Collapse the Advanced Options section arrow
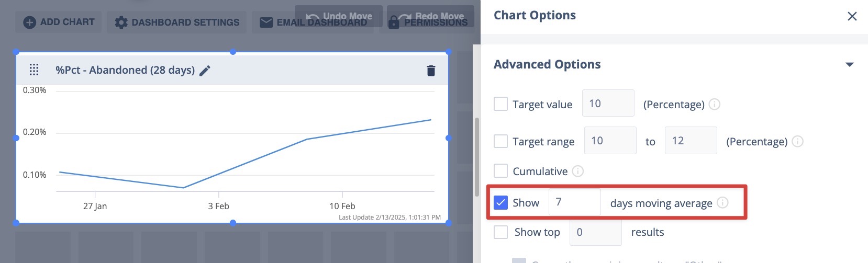Screen dimensions: 868x263 tap(850, 64)
